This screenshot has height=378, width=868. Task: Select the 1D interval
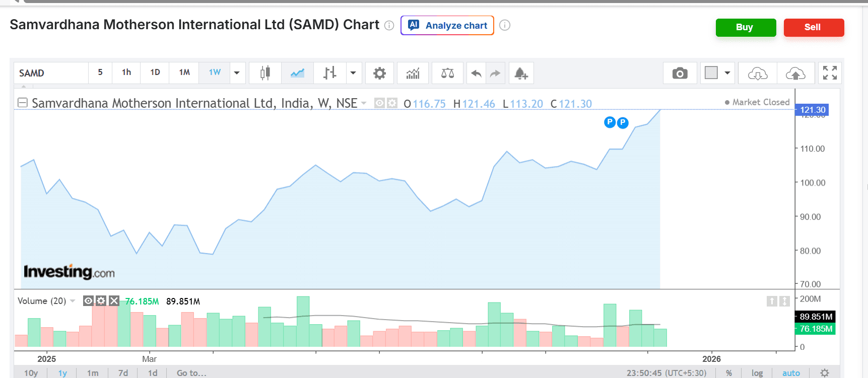155,72
